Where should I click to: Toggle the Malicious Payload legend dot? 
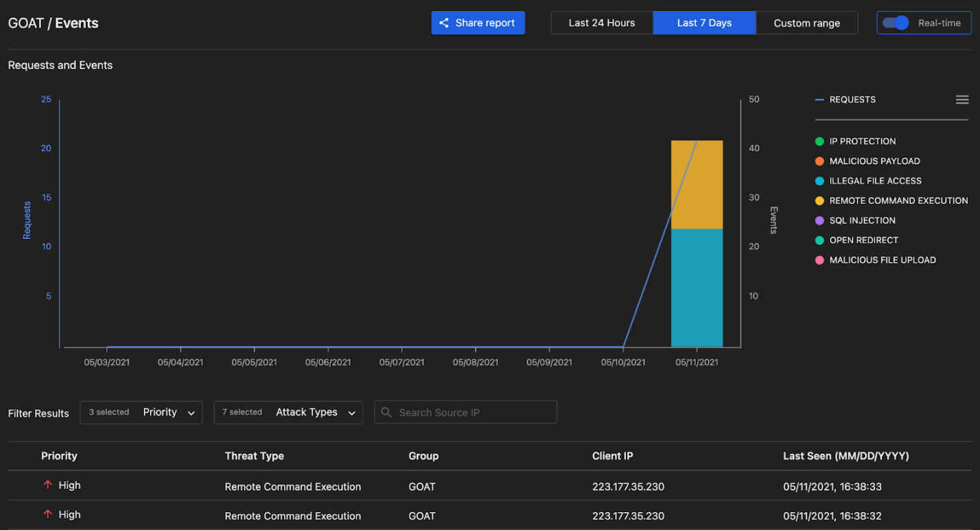tap(820, 162)
